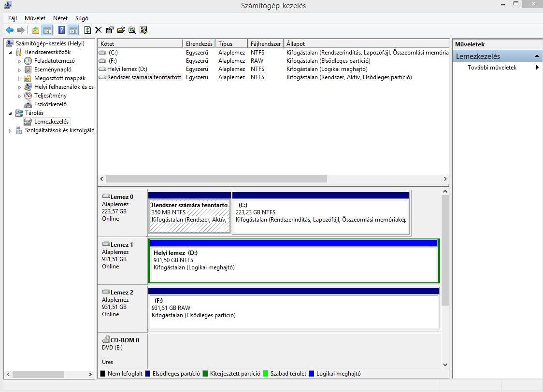Open the További műveletek submenu arrow
543x392 pixels.
[537, 68]
